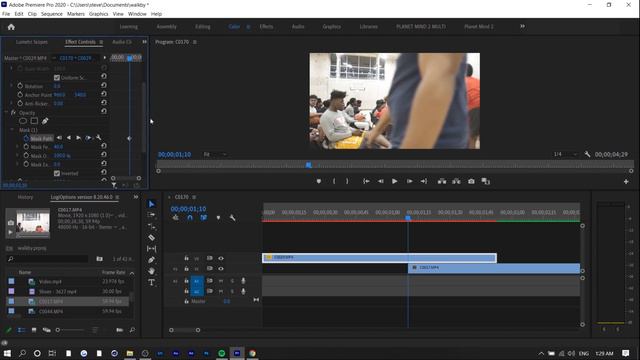
Task: Select the Selection tool arrow
Action: [151, 204]
